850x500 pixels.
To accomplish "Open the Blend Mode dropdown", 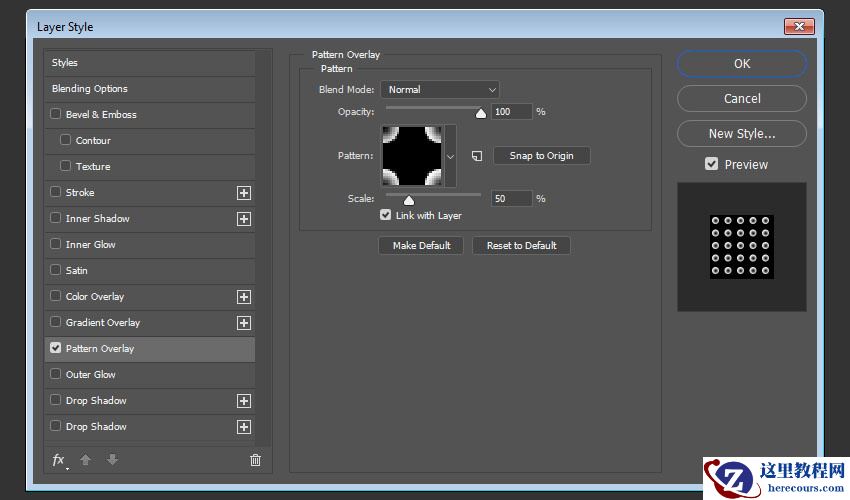I will (x=440, y=89).
